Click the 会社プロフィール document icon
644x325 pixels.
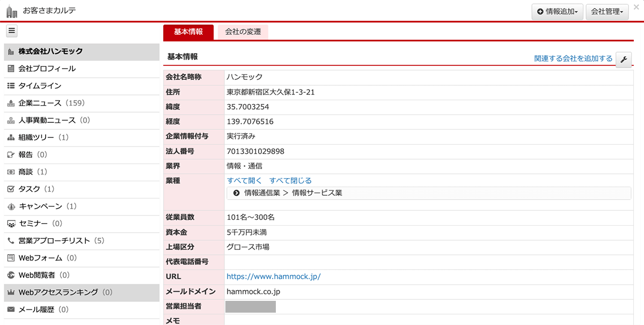11,69
